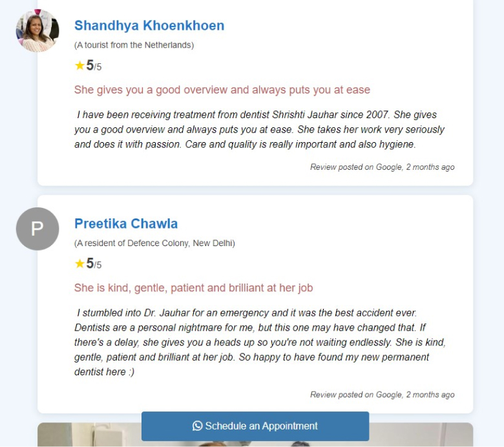Click the partially visible photo at page bottom
This screenshot has width=504, height=447.
coord(255,435)
